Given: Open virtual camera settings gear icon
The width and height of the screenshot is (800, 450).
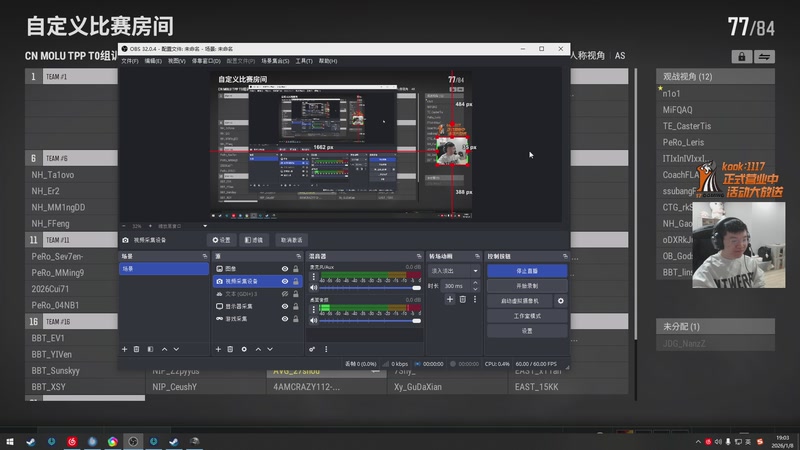Looking at the screenshot, I should [x=561, y=301].
